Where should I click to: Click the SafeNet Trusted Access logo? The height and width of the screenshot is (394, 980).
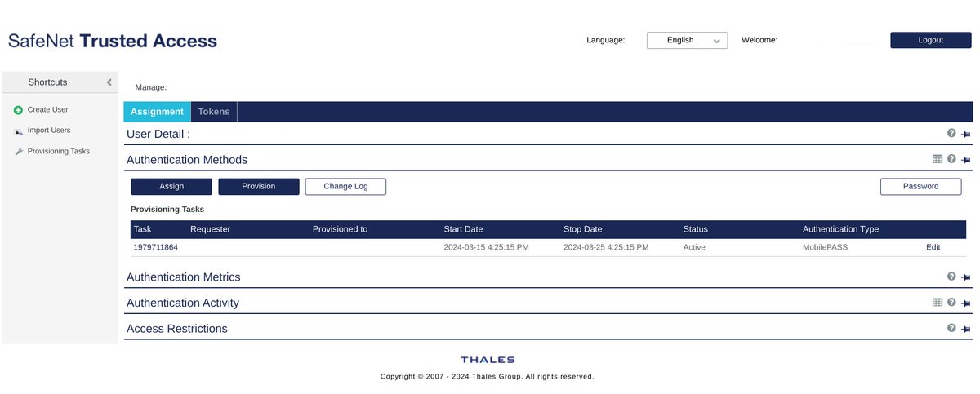[x=113, y=41]
